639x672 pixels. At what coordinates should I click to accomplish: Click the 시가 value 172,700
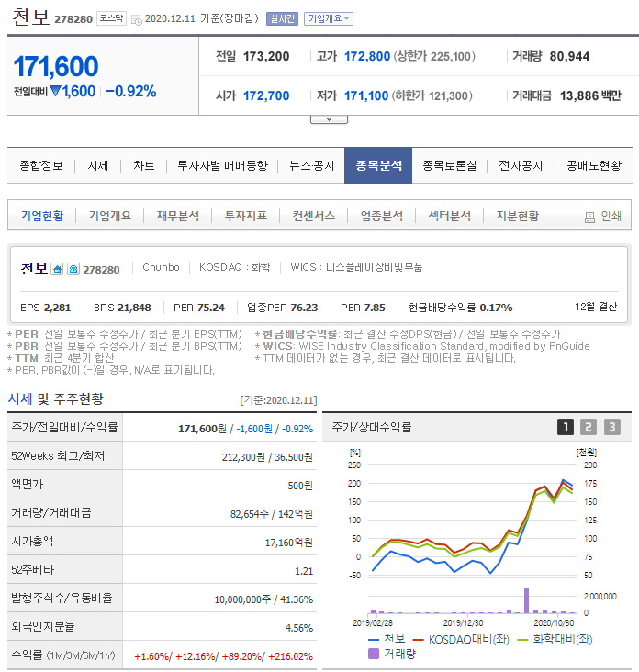tap(266, 95)
